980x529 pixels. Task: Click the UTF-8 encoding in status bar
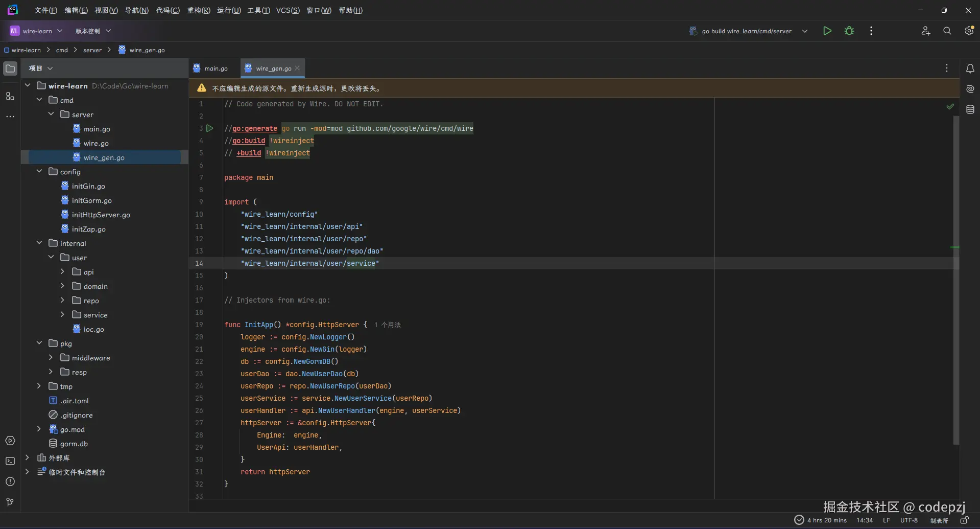click(909, 520)
